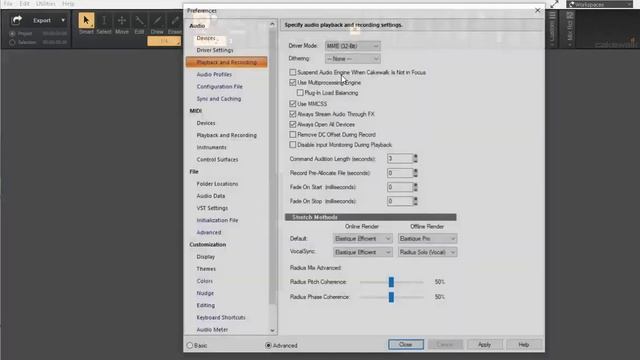Select the Project export radio button
This screenshot has height=360, width=640.
[x=12, y=33]
